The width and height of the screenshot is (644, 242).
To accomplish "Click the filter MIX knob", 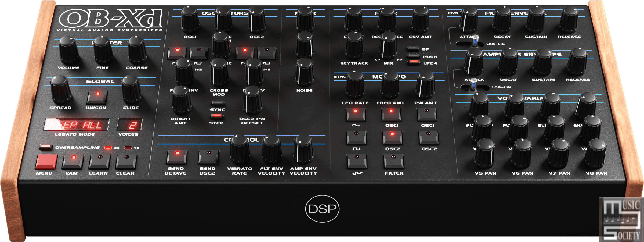I will 388,45.
